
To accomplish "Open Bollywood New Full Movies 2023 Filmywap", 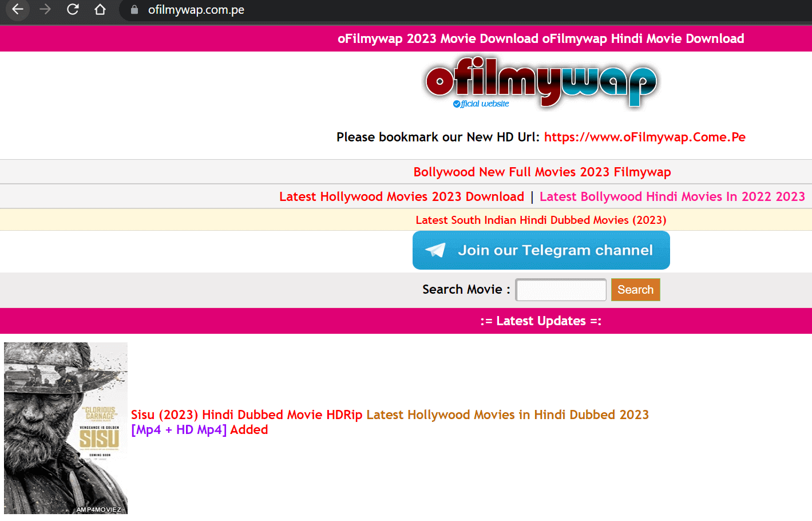I will [x=542, y=172].
